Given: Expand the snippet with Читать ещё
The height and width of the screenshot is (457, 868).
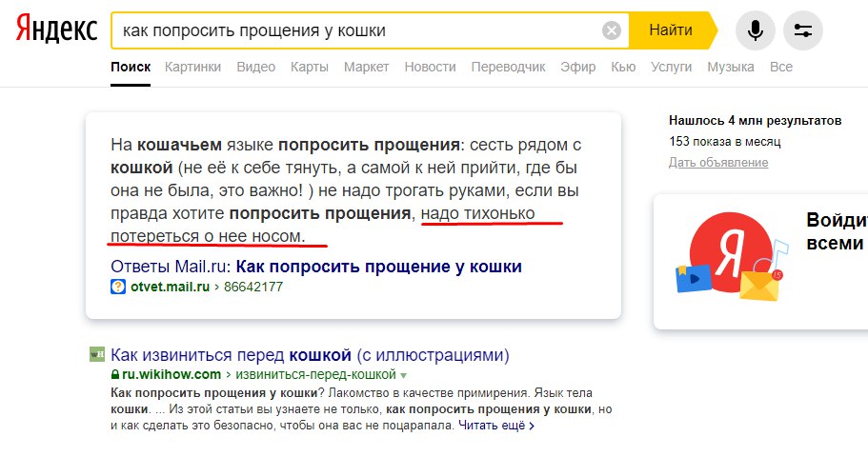Looking at the screenshot, I should (x=496, y=426).
